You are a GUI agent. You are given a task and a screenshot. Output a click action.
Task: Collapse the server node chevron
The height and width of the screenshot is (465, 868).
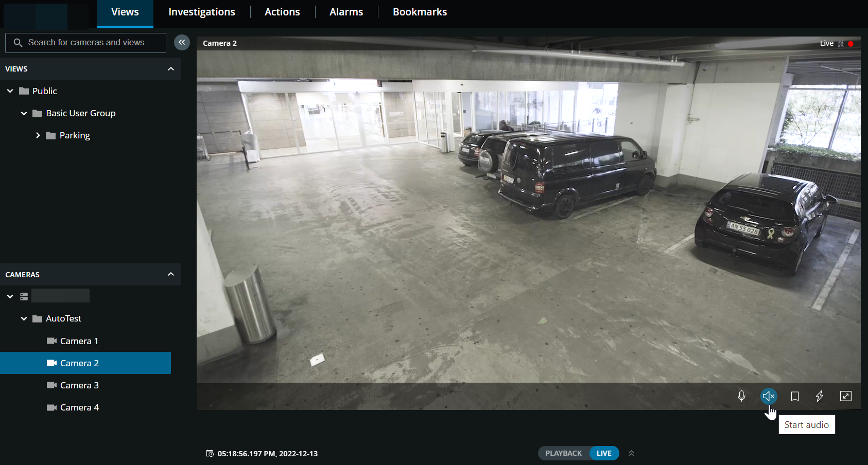(x=10, y=296)
